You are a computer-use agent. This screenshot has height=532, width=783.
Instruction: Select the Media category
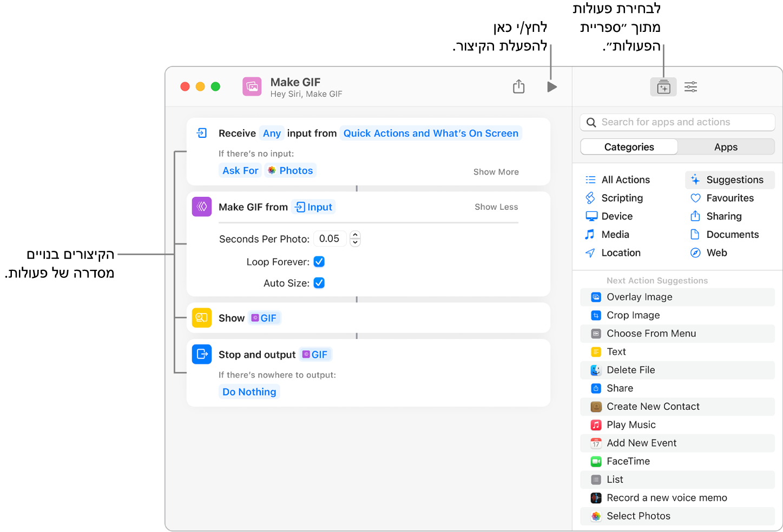coord(615,234)
